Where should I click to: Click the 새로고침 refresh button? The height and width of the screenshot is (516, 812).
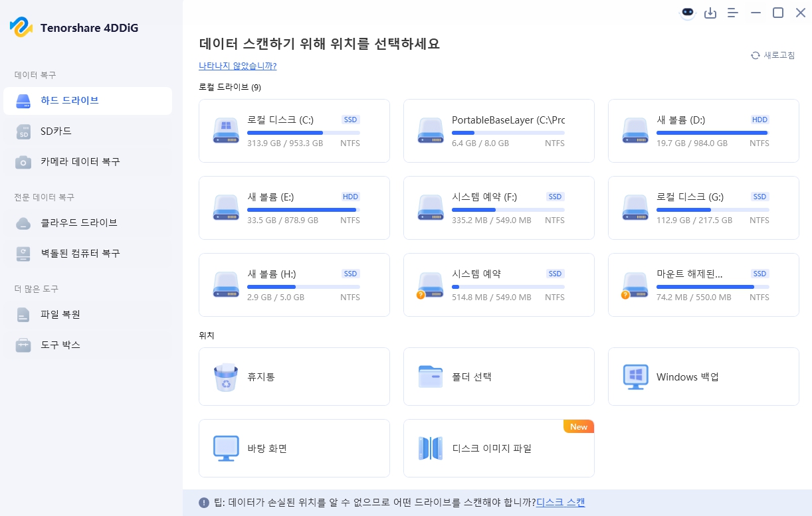click(x=773, y=55)
